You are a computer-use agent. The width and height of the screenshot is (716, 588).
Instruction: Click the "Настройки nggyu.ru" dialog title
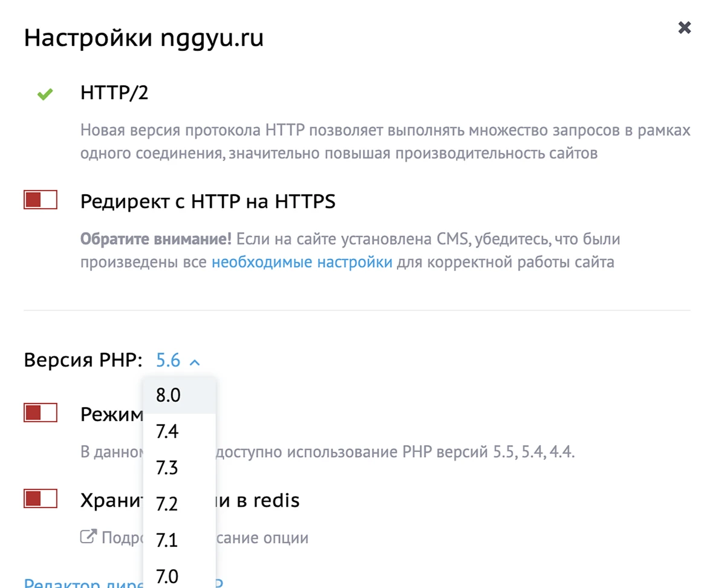pyautogui.click(x=143, y=38)
